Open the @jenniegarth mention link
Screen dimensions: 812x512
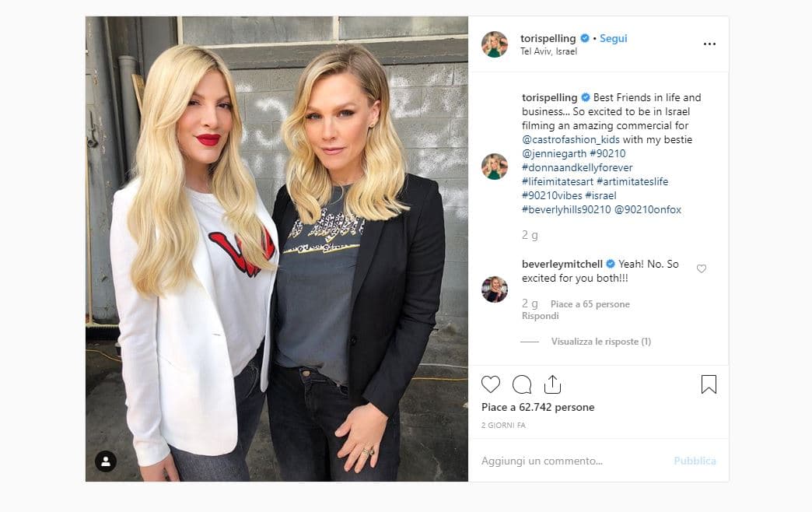(x=554, y=153)
